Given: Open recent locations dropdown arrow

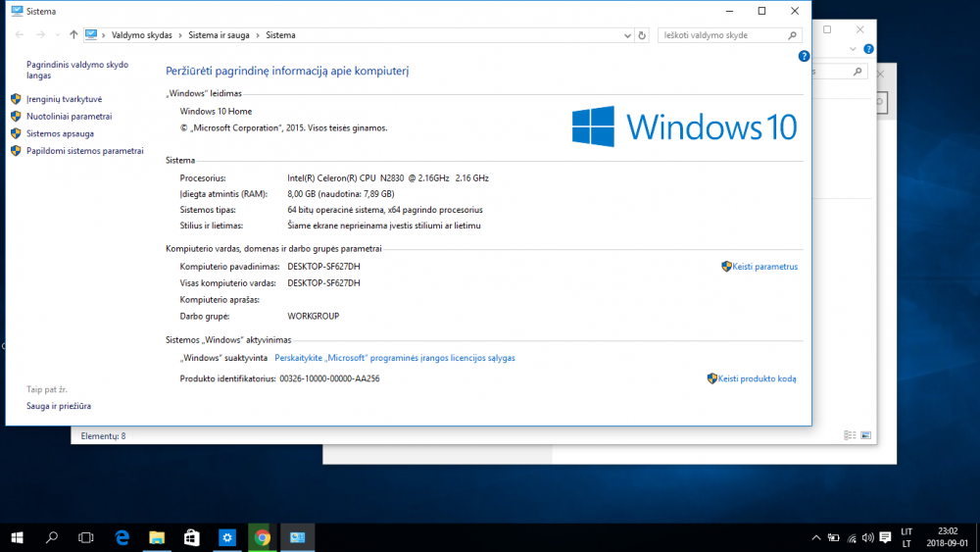Looking at the screenshot, I should (58, 35).
